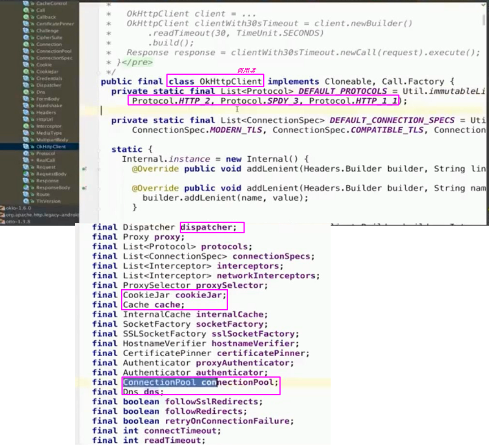Click the 'proxy' field name

[x=167, y=237]
